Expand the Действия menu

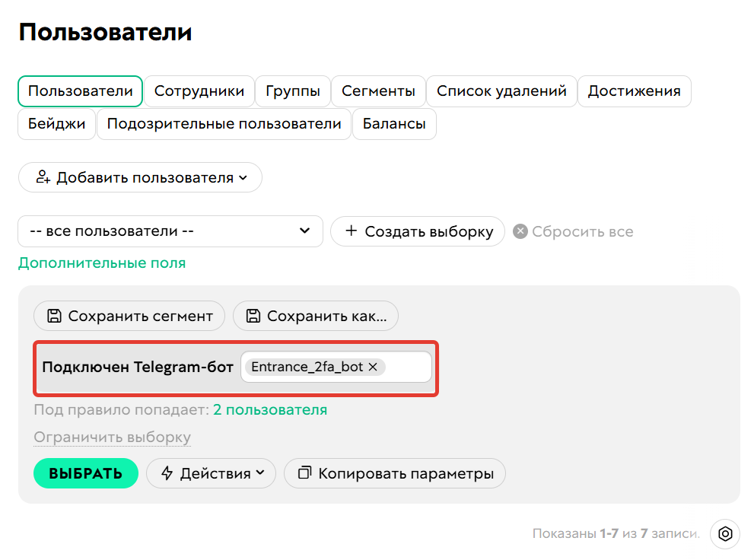pos(211,473)
